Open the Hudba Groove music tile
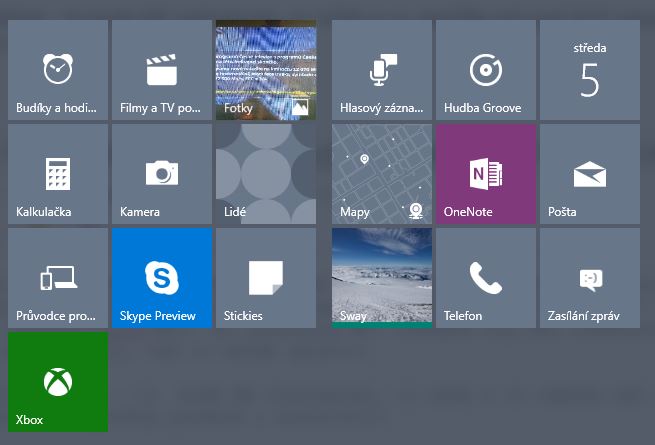This screenshot has width=655, height=445. 486,70
